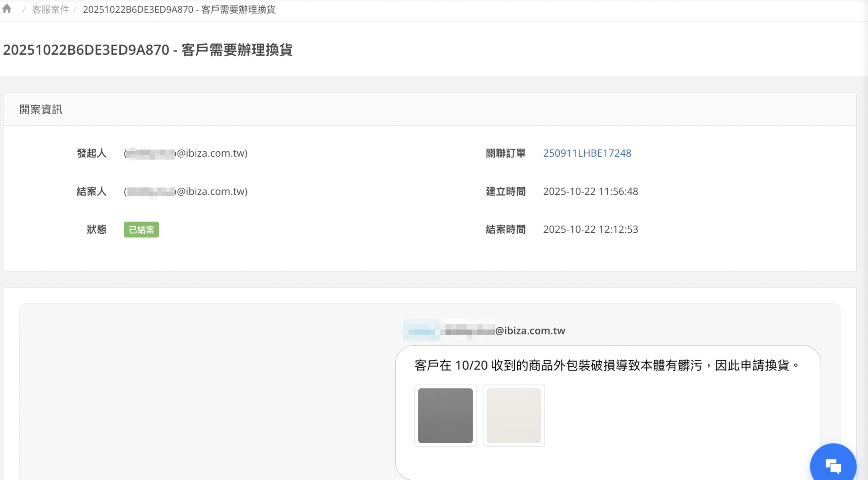The width and height of the screenshot is (868, 480).
Task: Click the 結案時間 value 2025-10-22 12:12:53
Action: coord(590,230)
